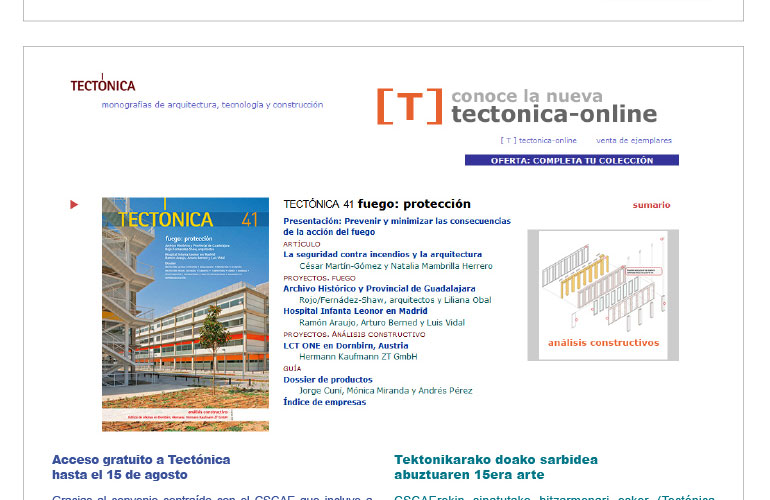Open the 'Dossier de productos' link
This screenshot has height=500, width=770.
(x=328, y=380)
